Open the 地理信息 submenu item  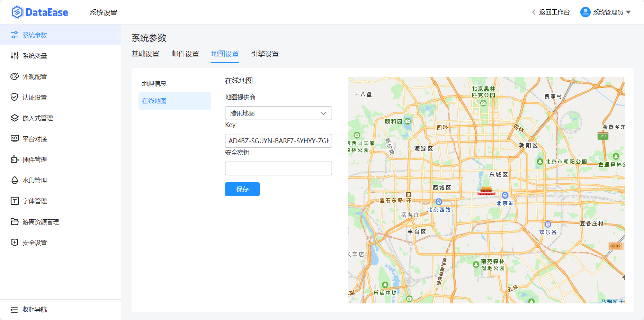point(175,84)
